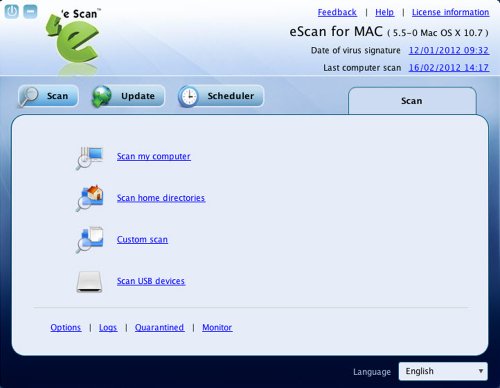Click the clock icon on Scheduler button
This screenshot has width=500, height=388.
pos(189,96)
